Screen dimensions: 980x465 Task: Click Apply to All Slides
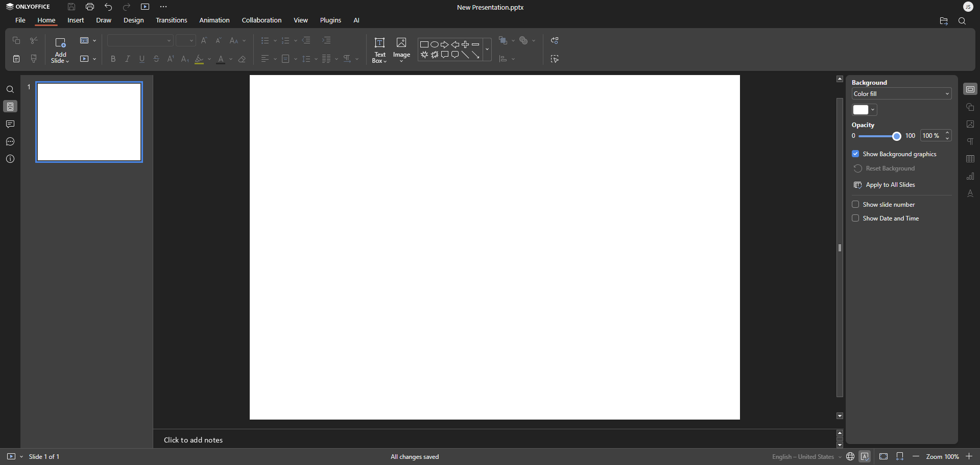(x=885, y=185)
